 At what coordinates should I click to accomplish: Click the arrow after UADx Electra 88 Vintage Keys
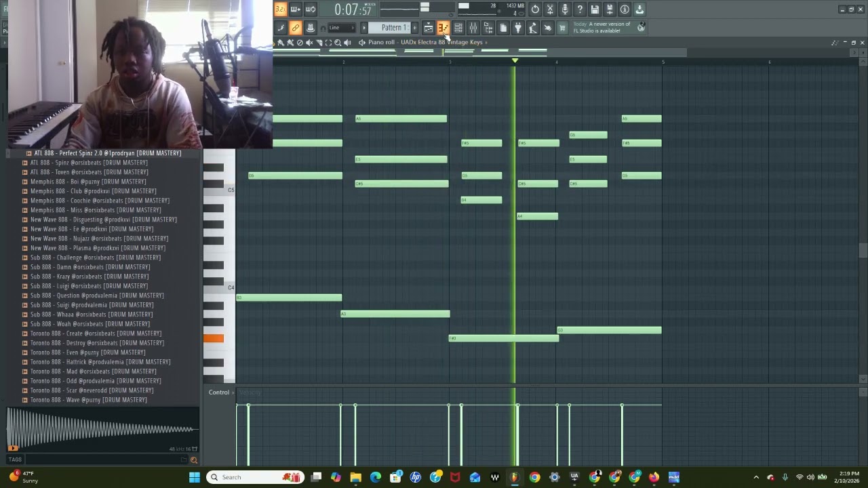(486, 43)
